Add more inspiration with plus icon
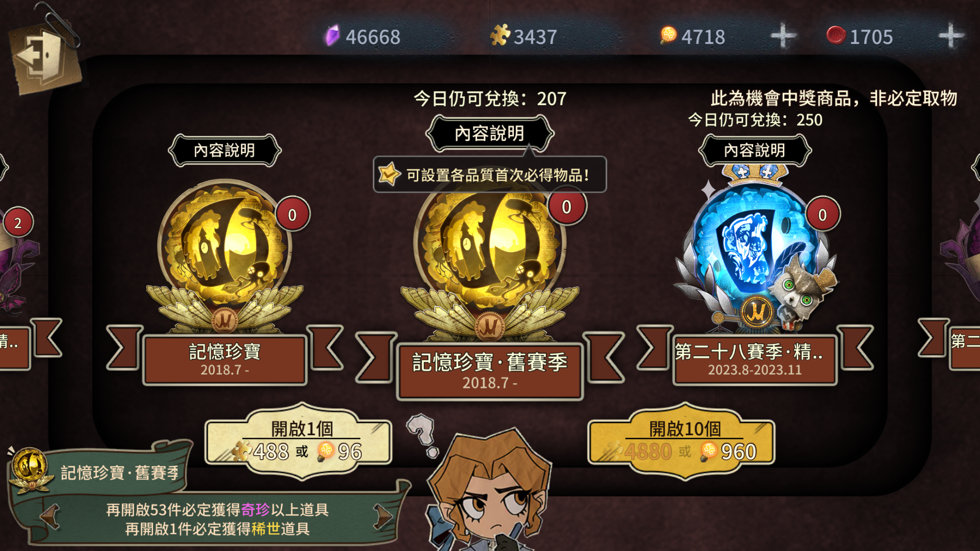The width and height of the screenshot is (980, 551). click(783, 36)
